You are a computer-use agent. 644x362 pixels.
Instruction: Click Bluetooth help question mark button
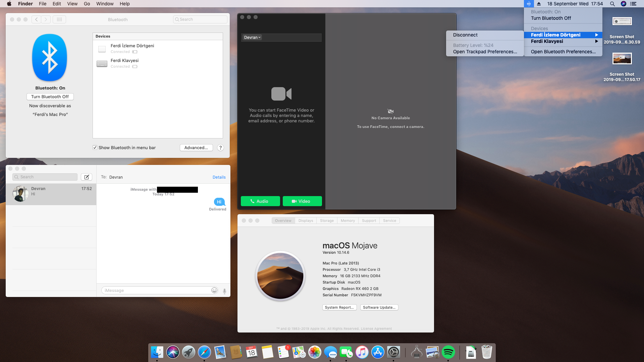pyautogui.click(x=220, y=148)
